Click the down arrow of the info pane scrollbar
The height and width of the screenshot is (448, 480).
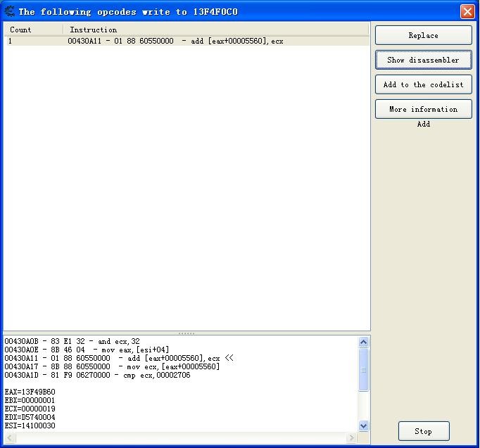[x=363, y=425]
